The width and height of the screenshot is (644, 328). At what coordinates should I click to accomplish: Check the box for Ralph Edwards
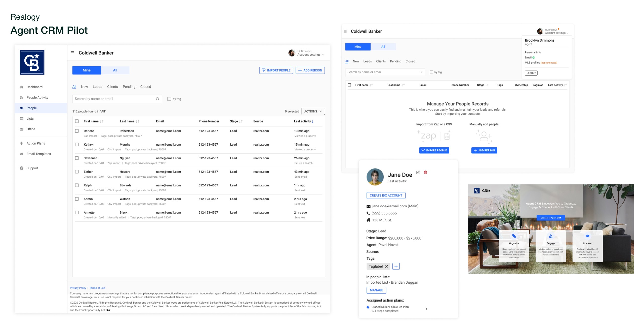77,185
